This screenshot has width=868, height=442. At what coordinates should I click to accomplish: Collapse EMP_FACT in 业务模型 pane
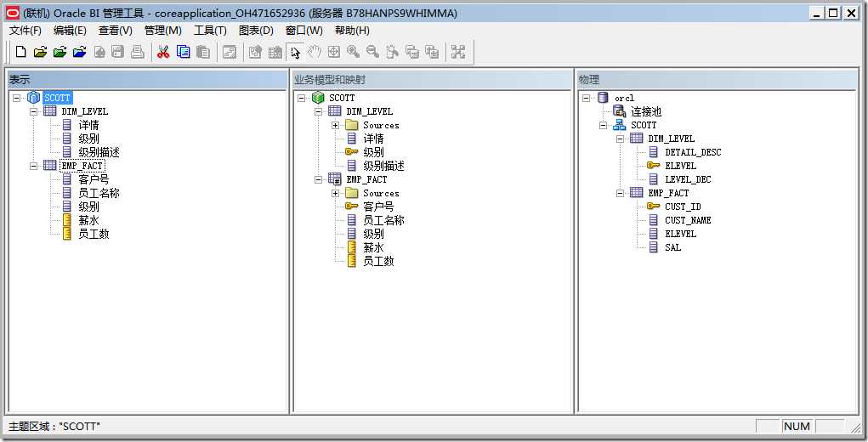(x=318, y=179)
